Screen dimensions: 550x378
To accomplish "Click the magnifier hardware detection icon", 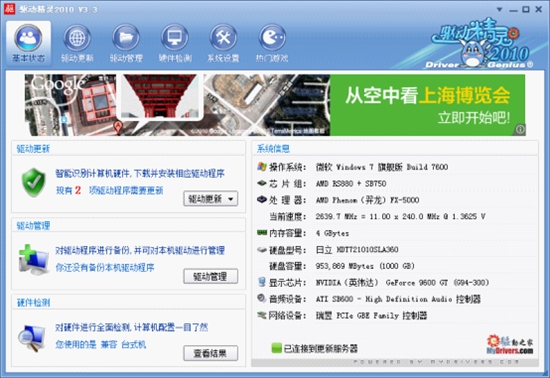I will coord(32,338).
